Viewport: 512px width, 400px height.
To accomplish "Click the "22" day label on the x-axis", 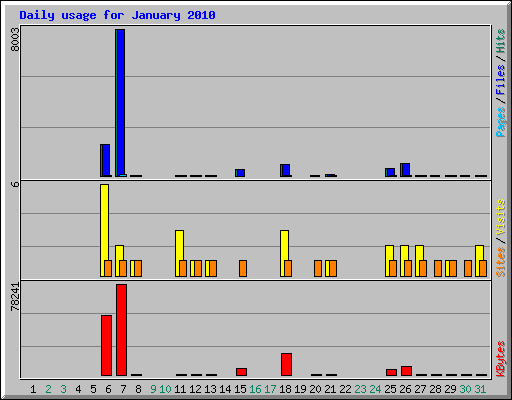I will pyautogui.click(x=345, y=389).
